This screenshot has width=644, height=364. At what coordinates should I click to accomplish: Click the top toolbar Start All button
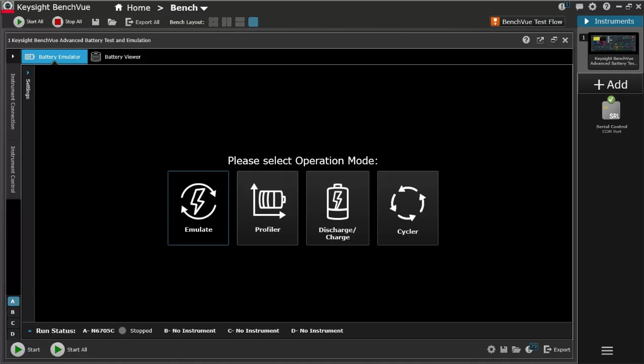(x=28, y=22)
